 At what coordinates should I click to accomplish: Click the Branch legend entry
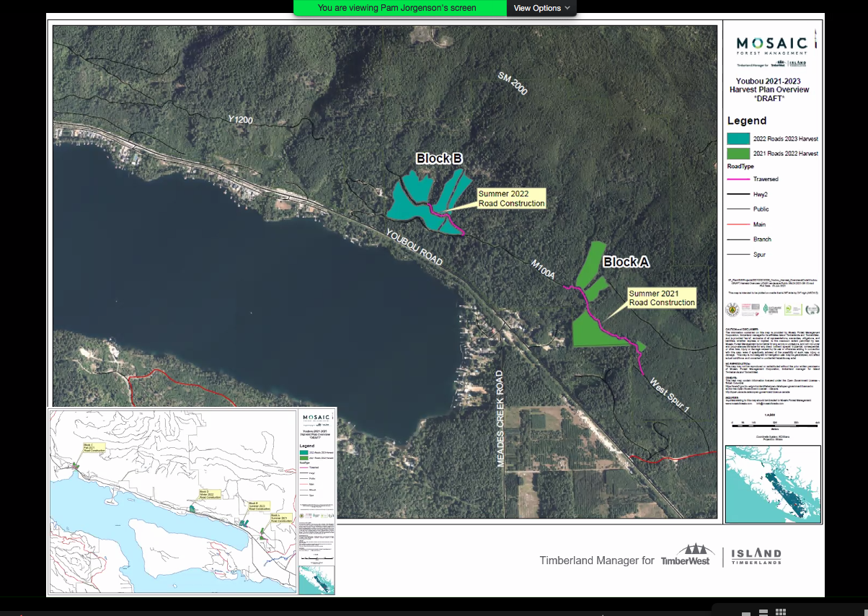click(x=762, y=239)
